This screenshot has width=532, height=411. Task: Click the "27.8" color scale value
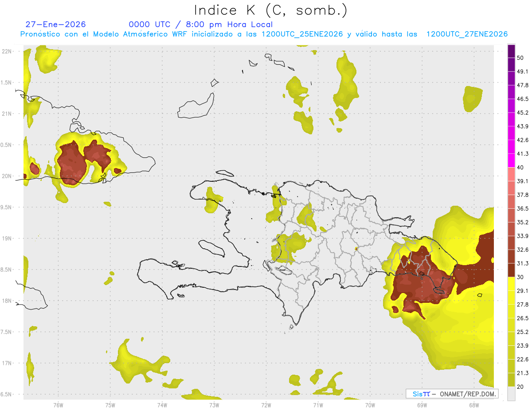[523, 305]
